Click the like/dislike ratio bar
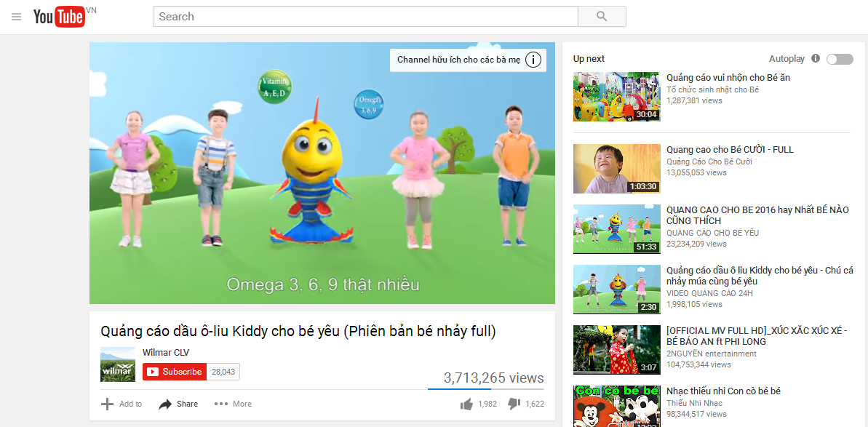The height and width of the screenshot is (427, 868). point(485,389)
